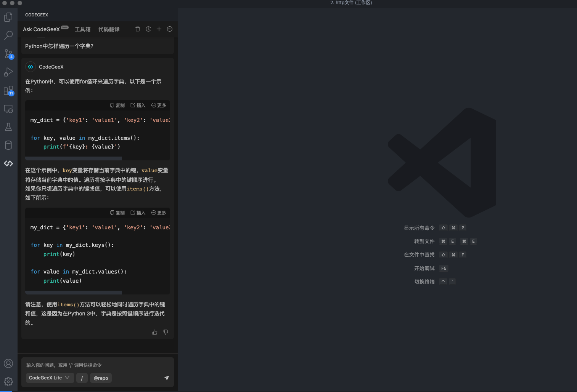Open the Search view icon
Viewport: 577px width, 392px height.
[x=8, y=35]
